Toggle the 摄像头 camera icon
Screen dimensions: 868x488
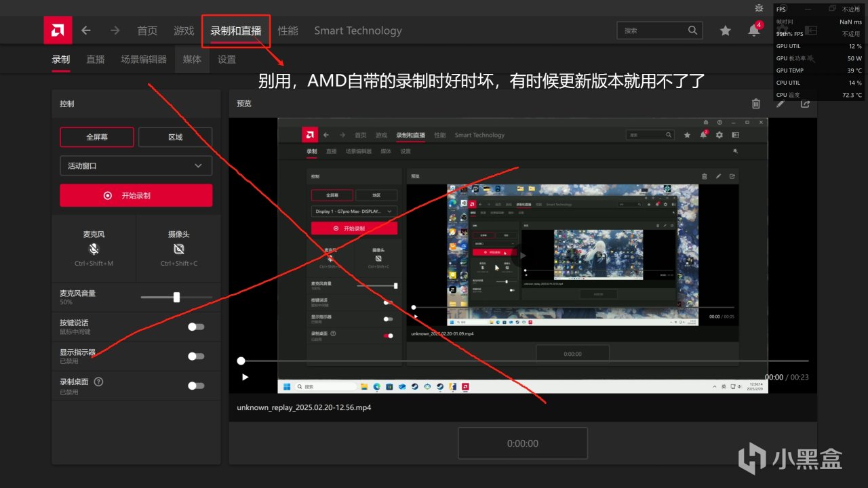179,249
